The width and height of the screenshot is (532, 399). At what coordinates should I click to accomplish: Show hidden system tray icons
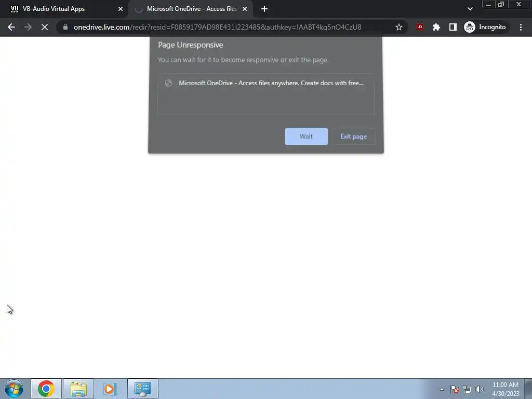pyautogui.click(x=442, y=389)
